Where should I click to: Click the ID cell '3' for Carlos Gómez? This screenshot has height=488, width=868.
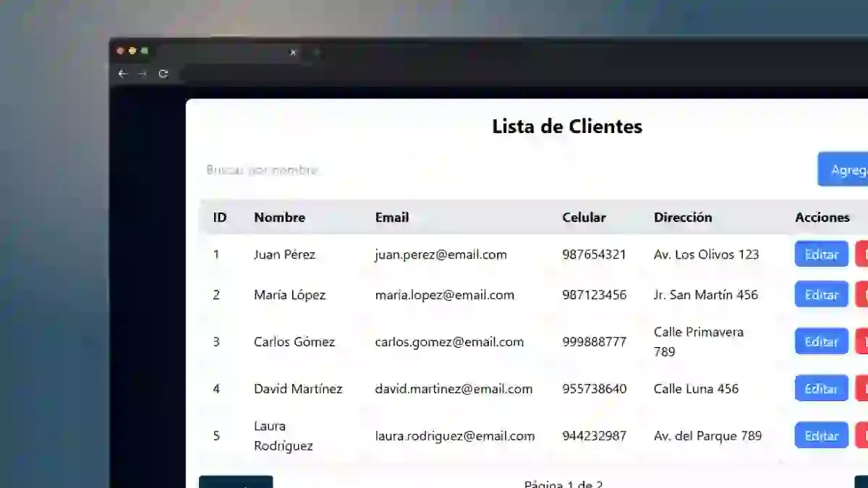(x=216, y=342)
